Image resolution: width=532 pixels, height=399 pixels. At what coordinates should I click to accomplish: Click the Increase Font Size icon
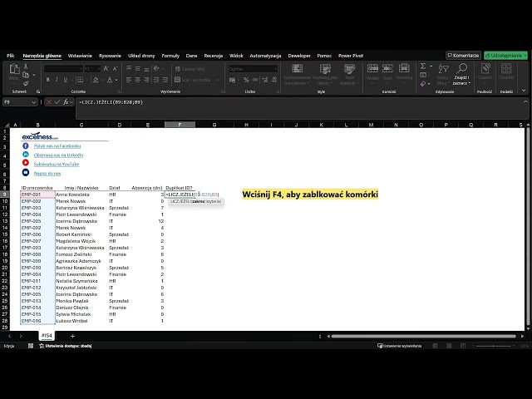tap(106, 69)
